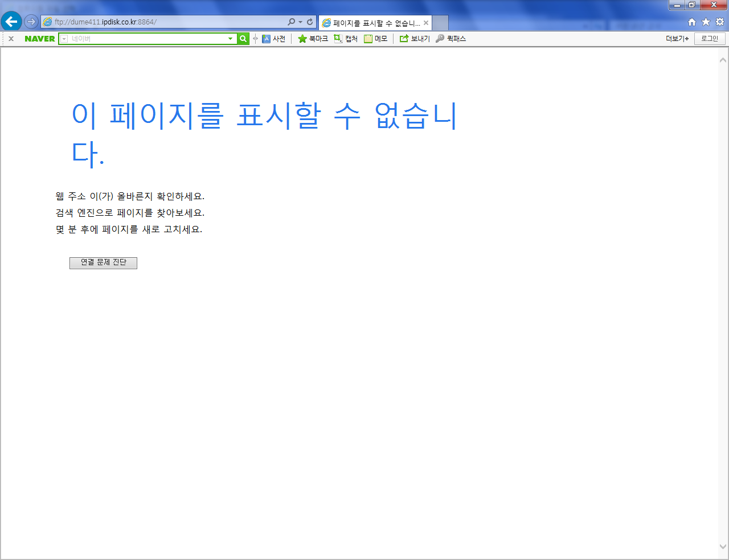729x560 pixels.
Task: Open the 사전 dictionary tool
Action: (x=273, y=39)
